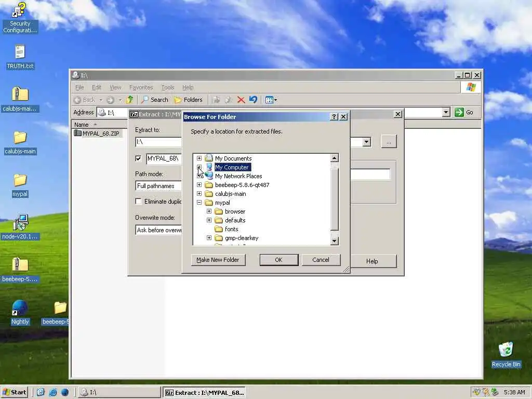
Task: Select the fonts folder in tree
Action: (231, 229)
